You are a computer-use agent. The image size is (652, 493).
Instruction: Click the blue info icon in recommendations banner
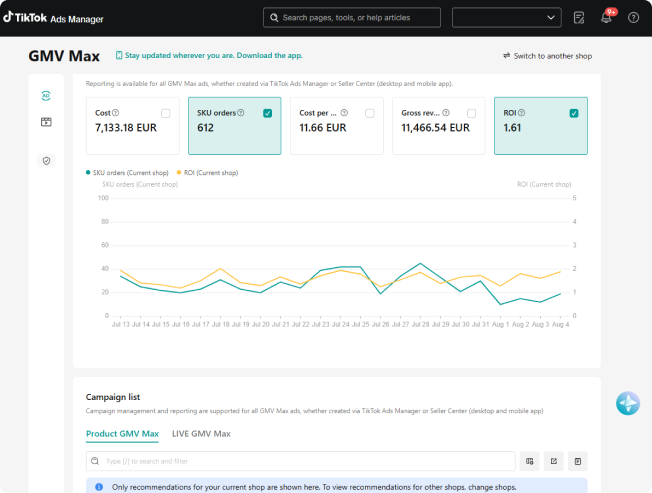coord(99,487)
